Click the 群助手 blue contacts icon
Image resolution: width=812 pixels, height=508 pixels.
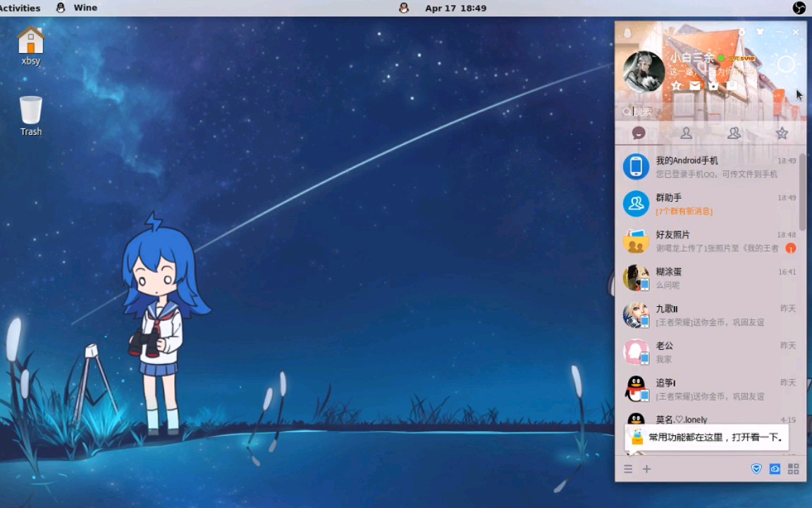pyautogui.click(x=635, y=204)
